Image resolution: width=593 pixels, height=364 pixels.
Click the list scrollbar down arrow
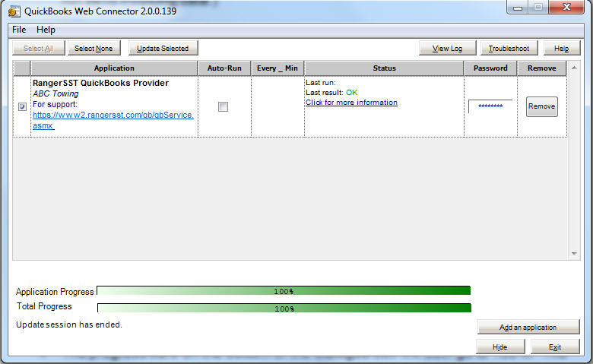[x=575, y=254]
